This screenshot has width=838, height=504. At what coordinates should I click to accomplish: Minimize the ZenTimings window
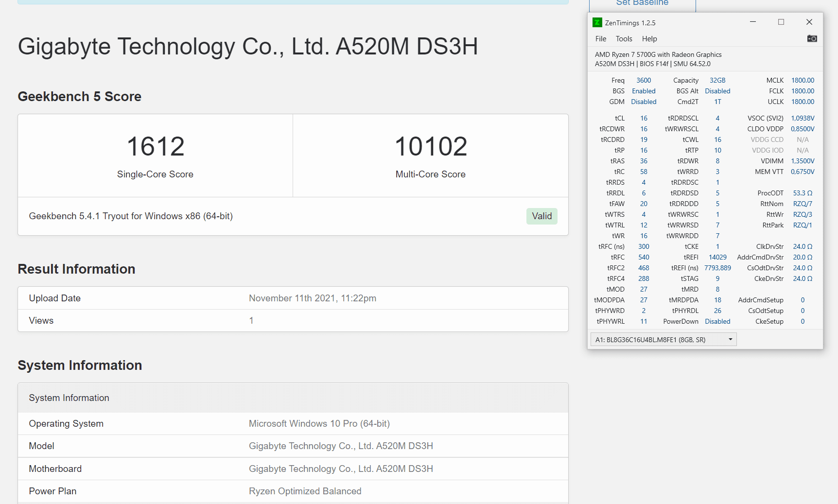click(753, 22)
